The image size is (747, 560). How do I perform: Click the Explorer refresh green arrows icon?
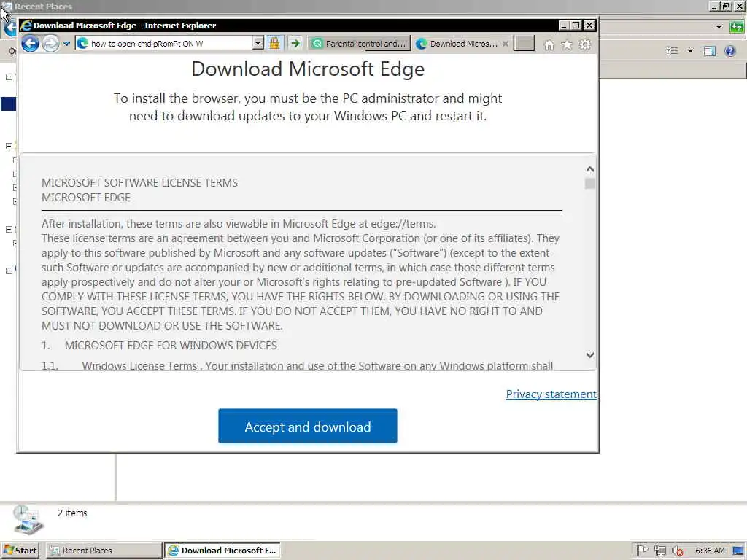[737, 27]
